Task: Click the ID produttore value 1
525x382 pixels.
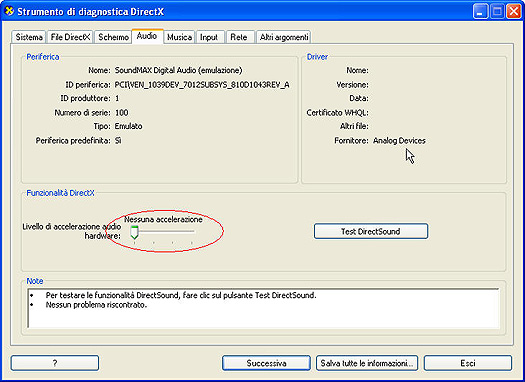Action: point(117,98)
